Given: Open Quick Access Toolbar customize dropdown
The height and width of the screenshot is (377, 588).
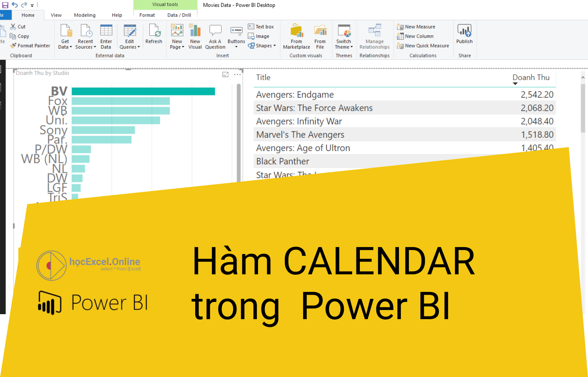Looking at the screenshot, I should (32, 5).
